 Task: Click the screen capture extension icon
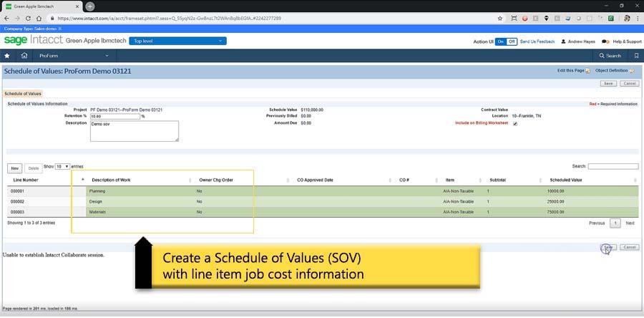pos(514,19)
